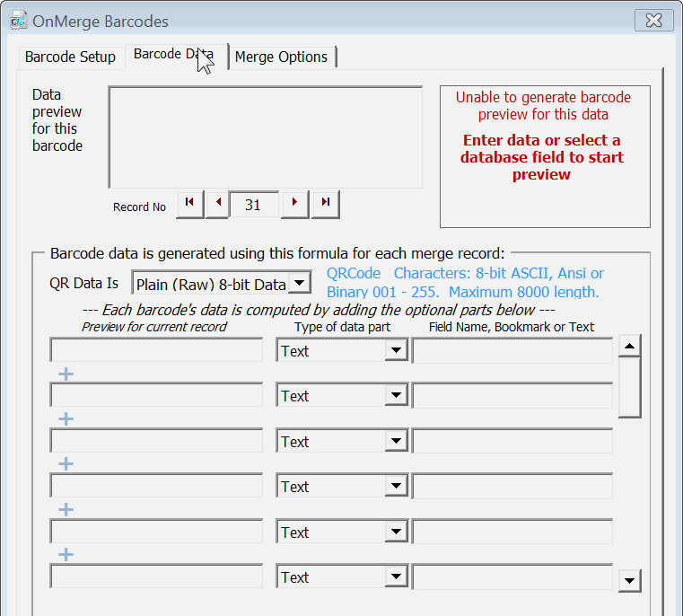Screen dimensions: 683x616
Task: Click the plus icon below second data part
Action: tap(66, 418)
